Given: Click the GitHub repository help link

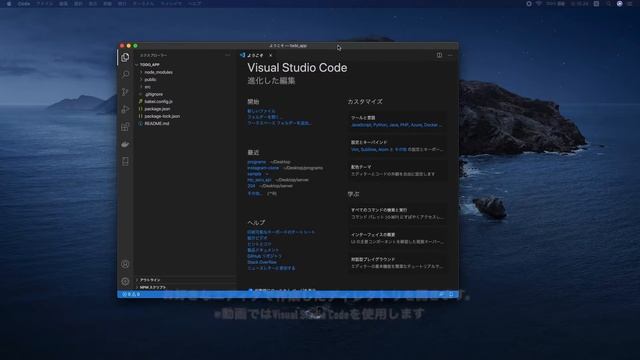Looking at the screenshot, I should tap(264, 256).
